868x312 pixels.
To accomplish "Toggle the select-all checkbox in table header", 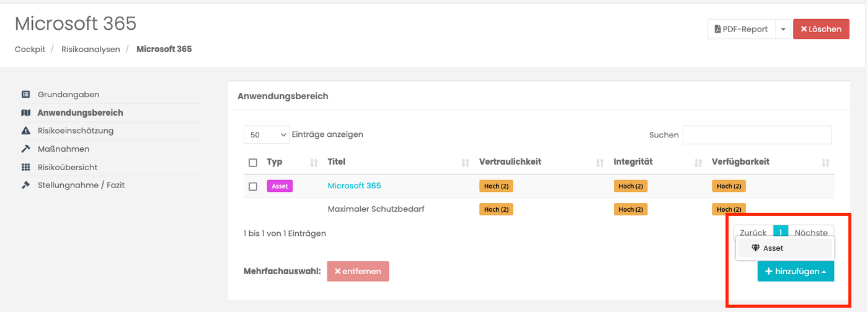I will tap(253, 163).
